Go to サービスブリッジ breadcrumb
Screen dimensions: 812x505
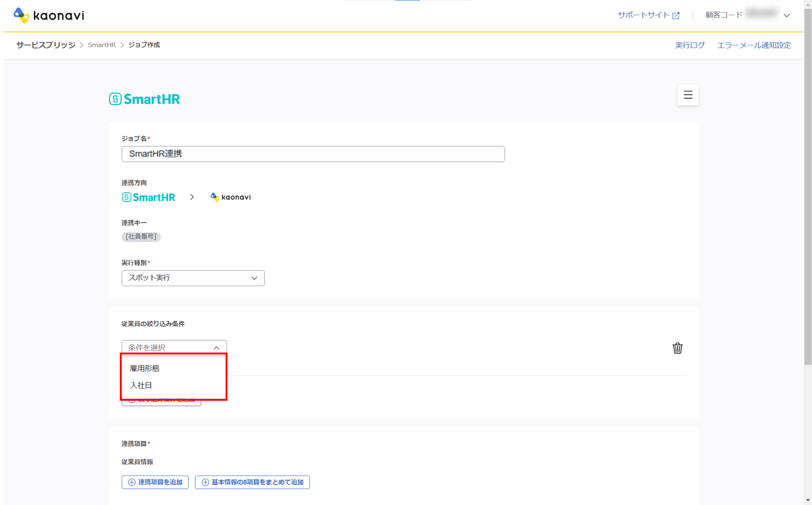point(46,45)
